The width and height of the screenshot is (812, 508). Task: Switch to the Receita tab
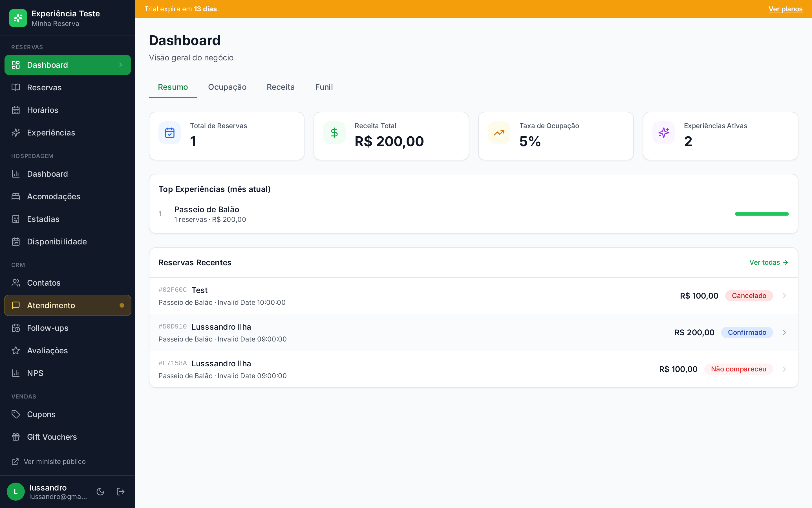[281, 87]
